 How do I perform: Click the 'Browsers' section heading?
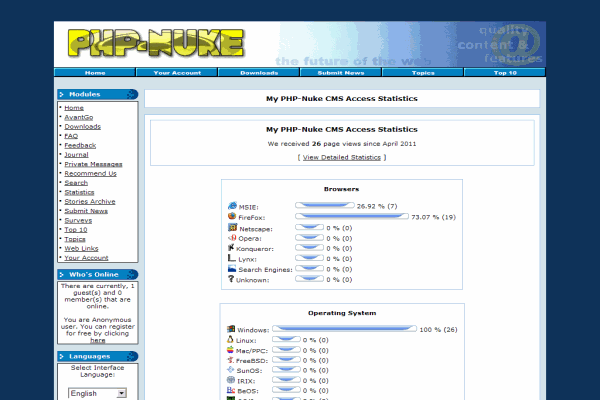pos(341,189)
